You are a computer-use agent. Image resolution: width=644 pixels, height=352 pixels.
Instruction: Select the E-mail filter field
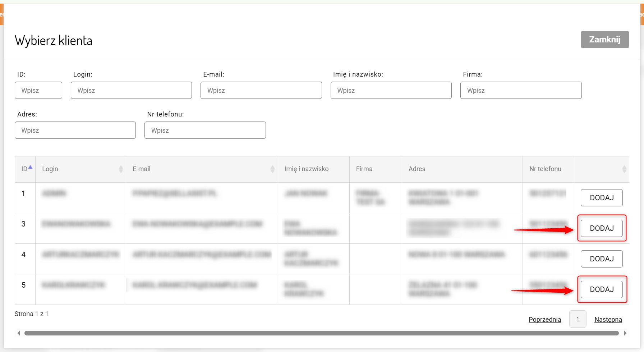[261, 90]
